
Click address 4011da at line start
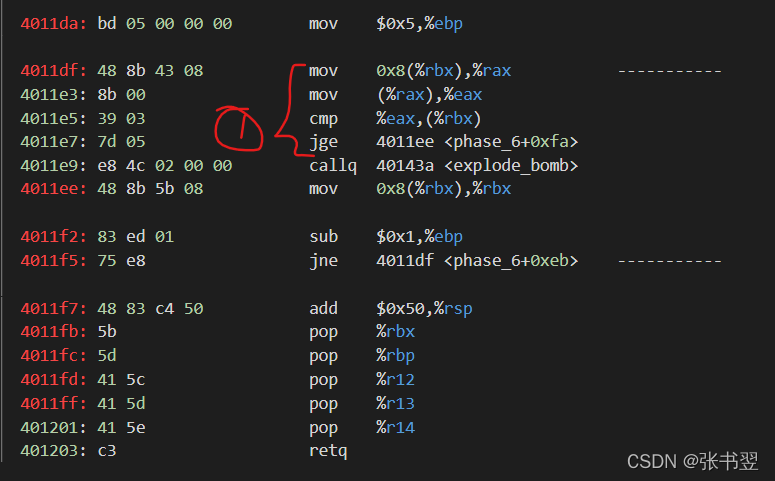coord(53,23)
